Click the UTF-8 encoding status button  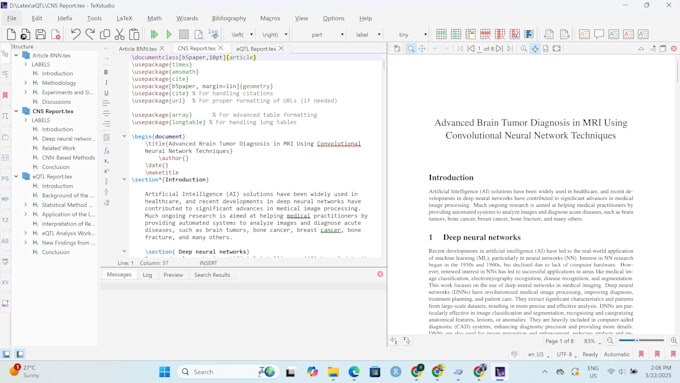tap(566, 354)
